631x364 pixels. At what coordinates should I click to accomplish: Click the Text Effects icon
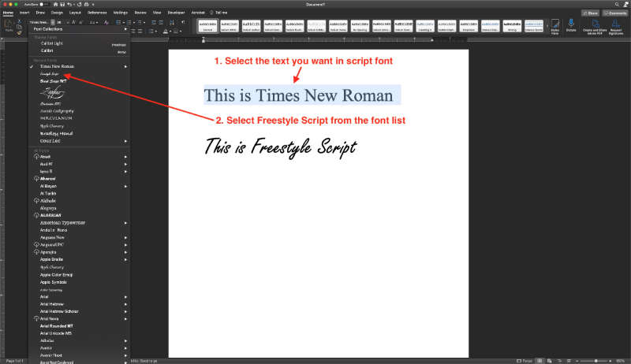106,23
